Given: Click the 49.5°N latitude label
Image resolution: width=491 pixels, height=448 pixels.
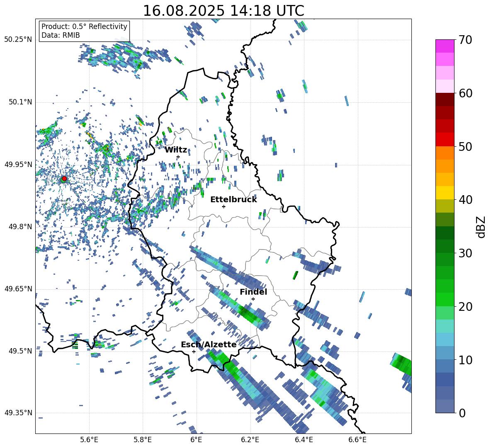Looking at the screenshot, I should coord(21,351).
